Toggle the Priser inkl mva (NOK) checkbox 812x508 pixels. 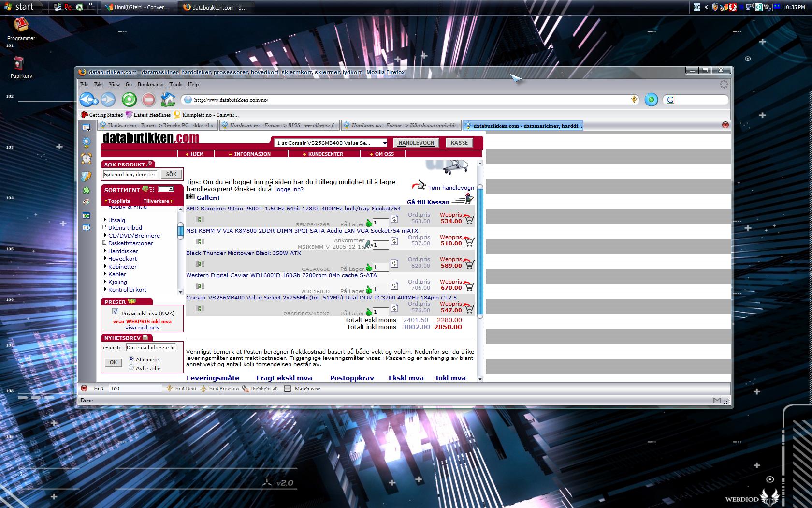pos(115,312)
